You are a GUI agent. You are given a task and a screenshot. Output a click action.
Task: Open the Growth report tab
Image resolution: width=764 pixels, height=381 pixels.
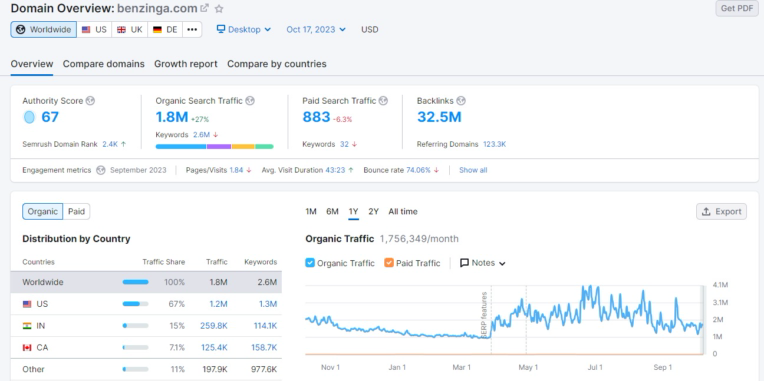pyautogui.click(x=186, y=64)
